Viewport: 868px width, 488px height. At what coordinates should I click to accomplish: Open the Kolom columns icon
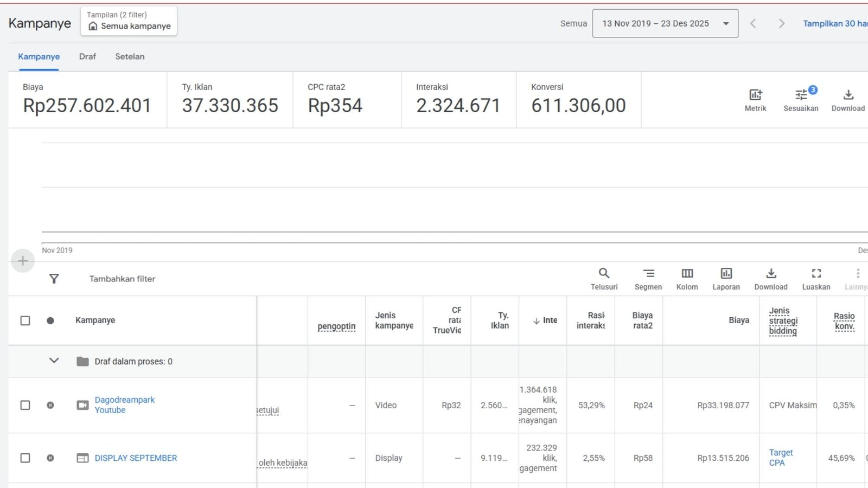[687, 274]
